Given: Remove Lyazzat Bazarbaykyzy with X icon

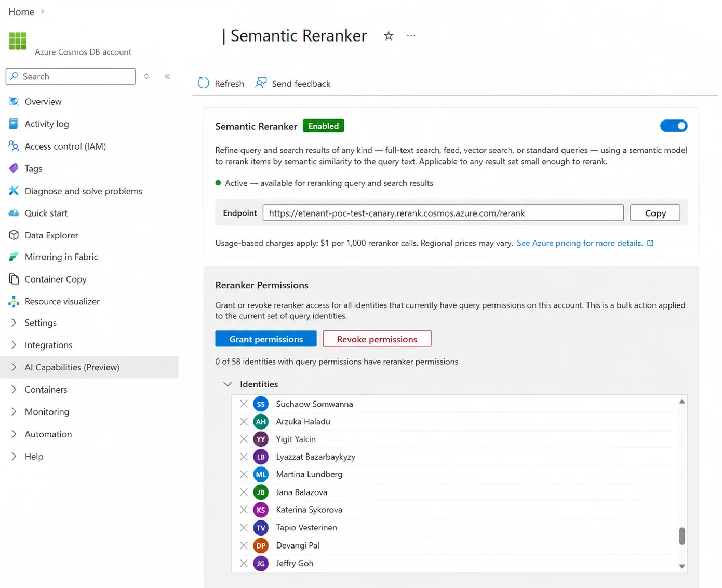Looking at the screenshot, I should click(x=244, y=457).
